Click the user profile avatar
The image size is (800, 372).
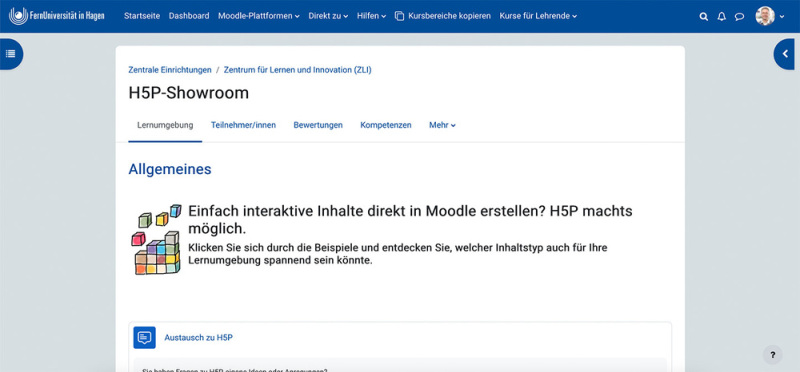[x=765, y=16]
